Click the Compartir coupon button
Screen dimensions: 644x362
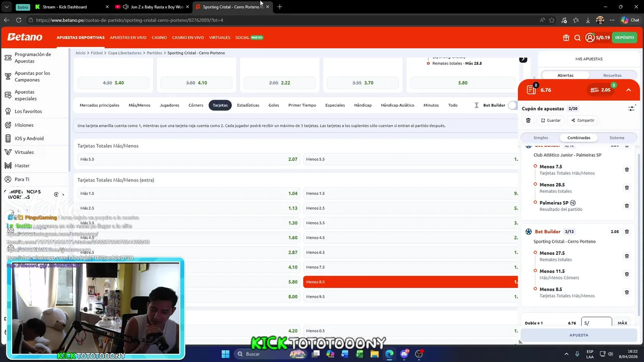tap(583, 121)
